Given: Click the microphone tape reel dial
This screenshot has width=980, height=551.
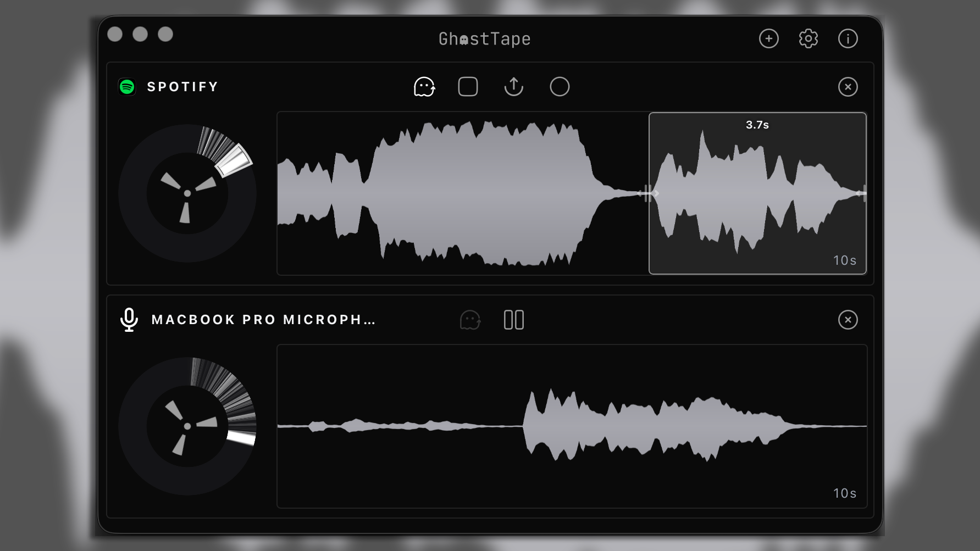Looking at the screenshot, I should pos(187,426).
